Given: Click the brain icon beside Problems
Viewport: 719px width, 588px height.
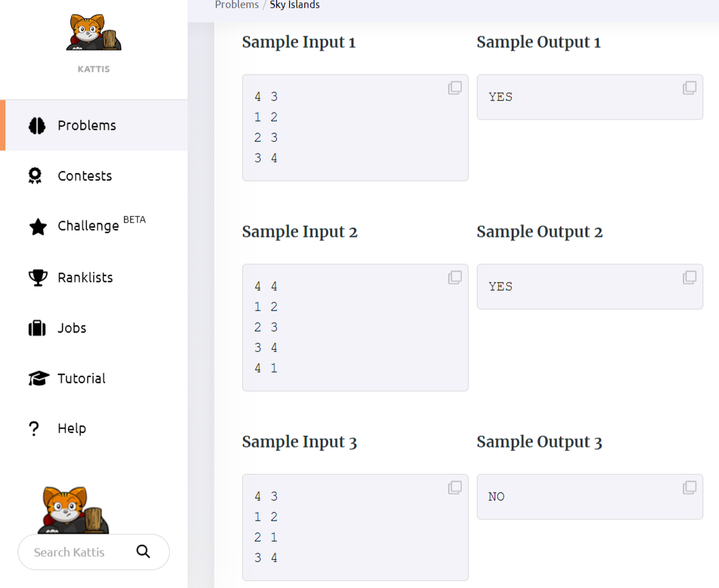Looking at the screenshot, I should click(37, 126).
